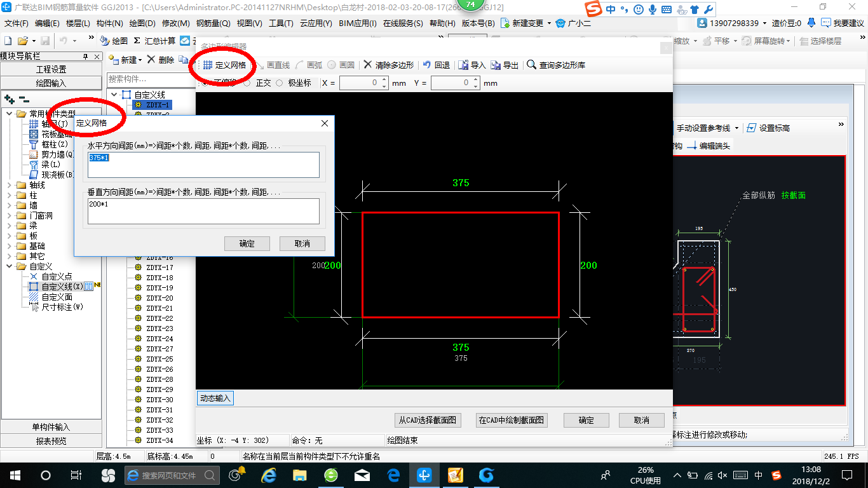Switch to the 报表预览 module
The width and height of the screenshot is (868, 488).
tap(51, 440)
